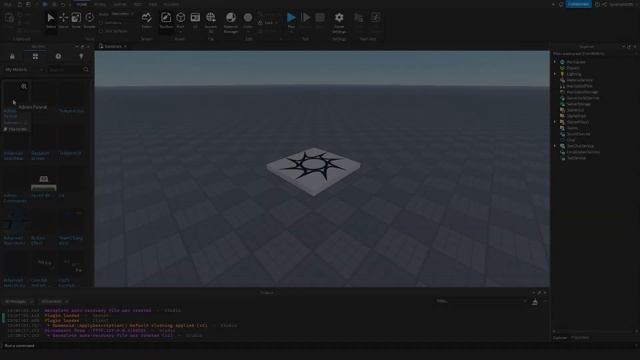The width and height of the screenshot is (640, 360).
Task: Toggle the Toolbox panel button
Action: coord(166,21)
